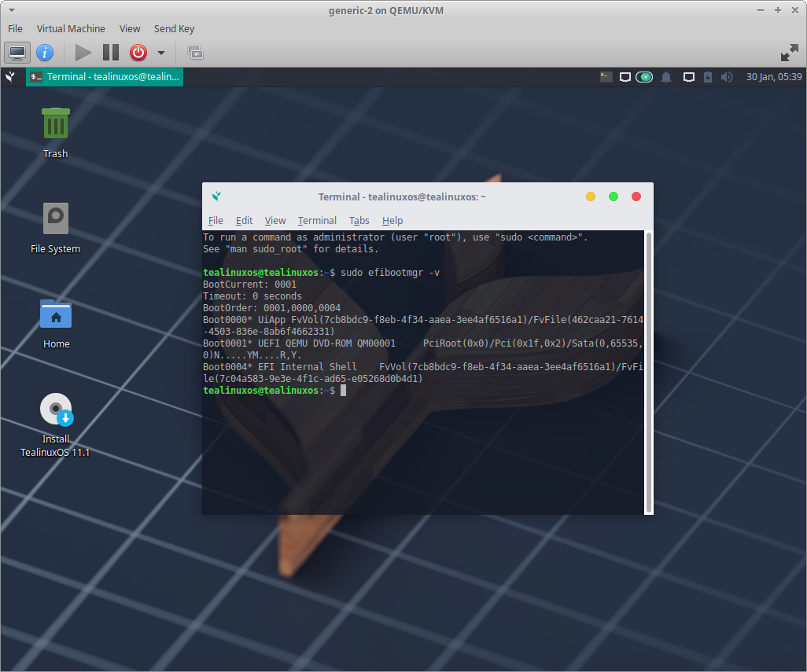This screenshot has width=807, height=672.
Task: Click the volume speaker icon in panel
Action: click(727, 77)
